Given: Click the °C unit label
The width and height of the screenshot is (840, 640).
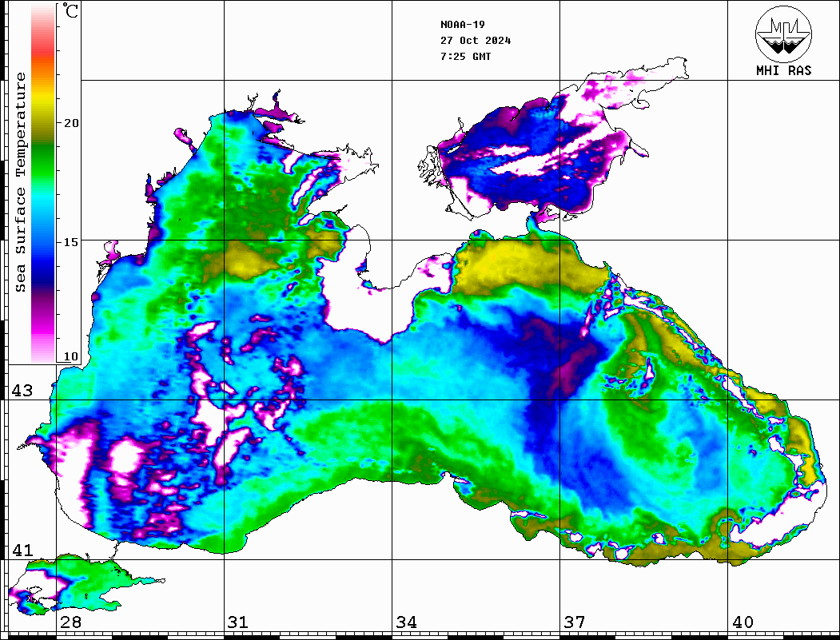Looking at the screenshot, I should pos(70,10).
